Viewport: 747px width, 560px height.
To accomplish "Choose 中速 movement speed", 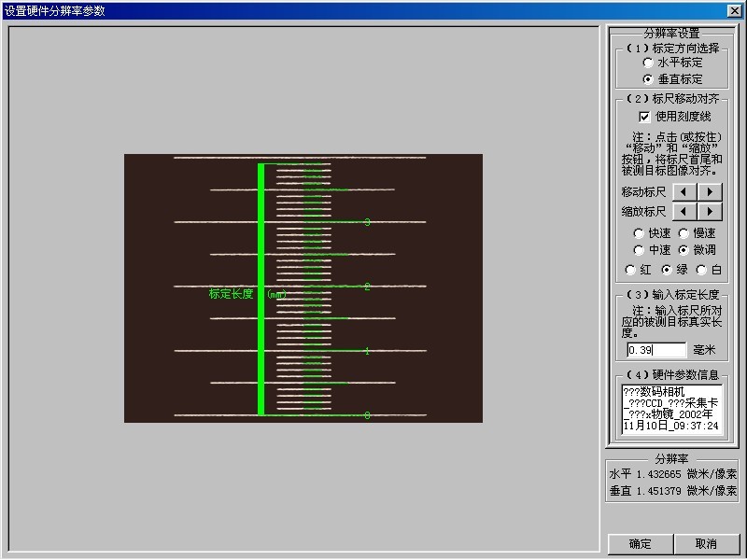I will tap(639, 250).
